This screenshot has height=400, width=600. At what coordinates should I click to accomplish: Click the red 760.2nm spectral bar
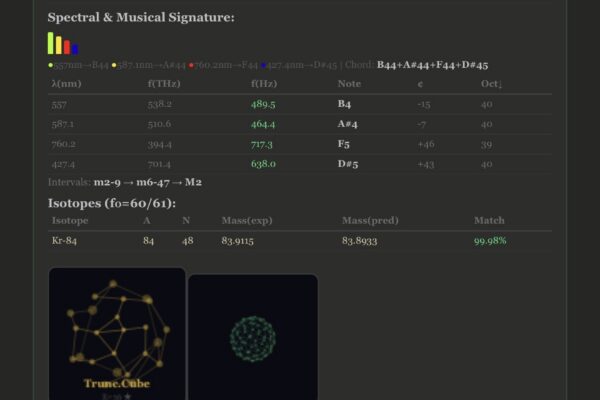[67, 47]
